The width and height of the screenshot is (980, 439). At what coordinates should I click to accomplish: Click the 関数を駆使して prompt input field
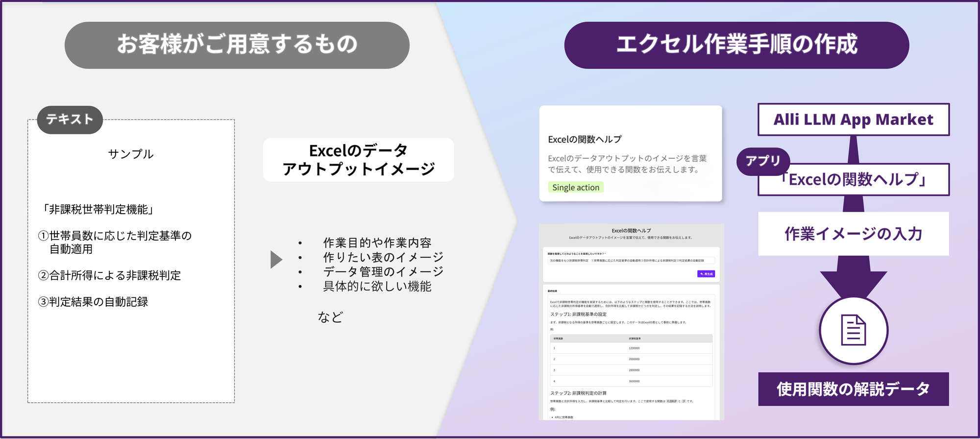click(x=631, y=261)
